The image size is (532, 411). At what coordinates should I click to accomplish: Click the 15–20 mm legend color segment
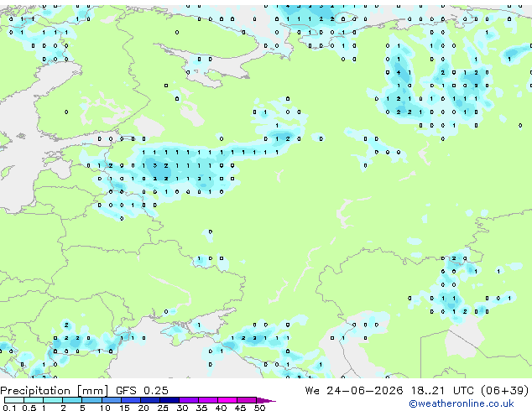130,400
